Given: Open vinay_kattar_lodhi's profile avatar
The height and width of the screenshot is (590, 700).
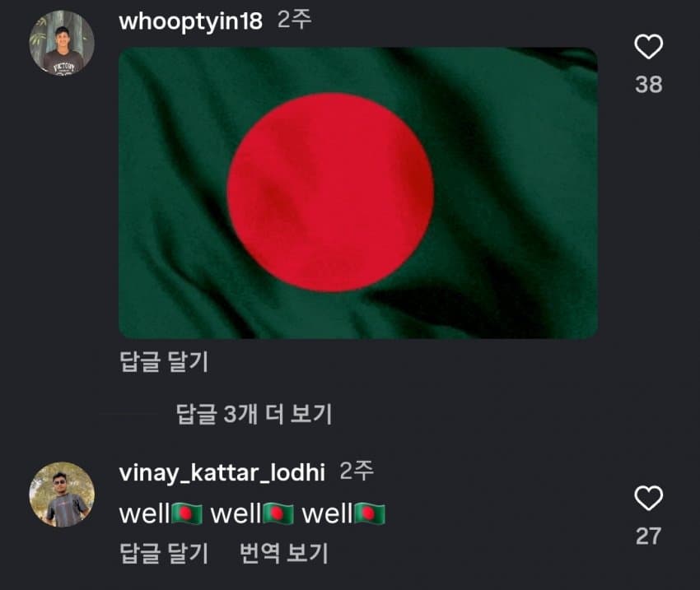Looking at the screenshot, I should coord(62,494).
